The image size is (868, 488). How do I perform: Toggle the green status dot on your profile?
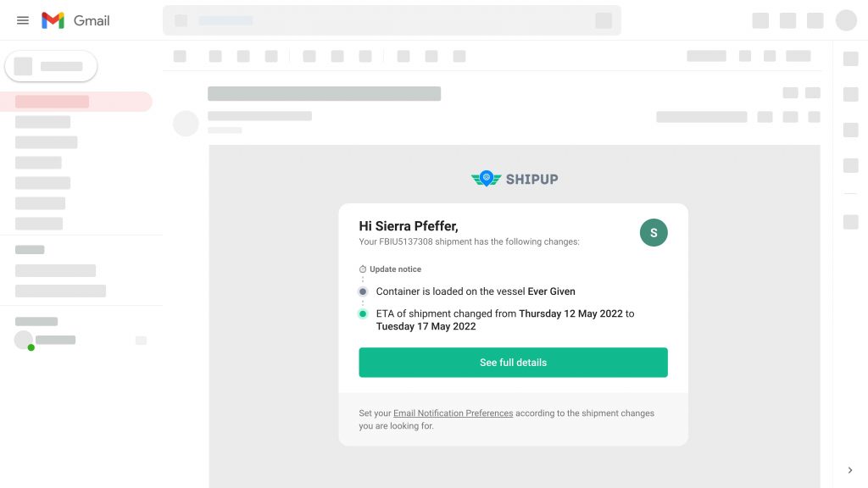29,347
